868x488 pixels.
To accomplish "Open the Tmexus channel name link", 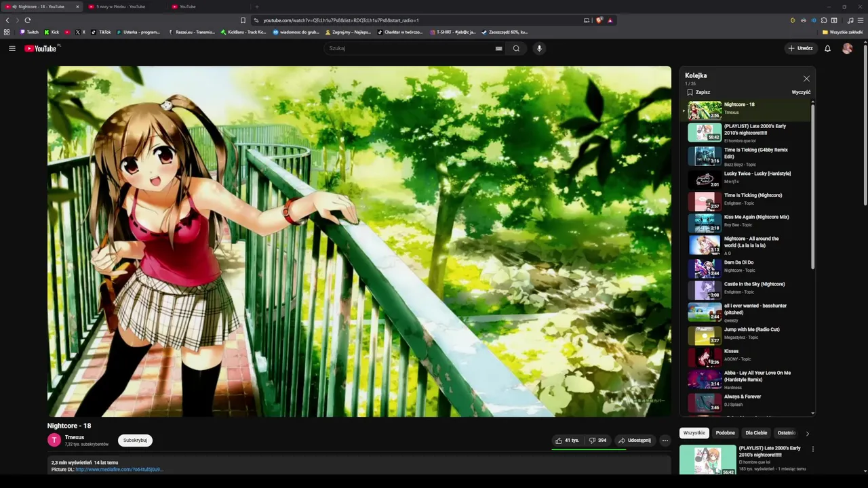I will coord(75,437).
